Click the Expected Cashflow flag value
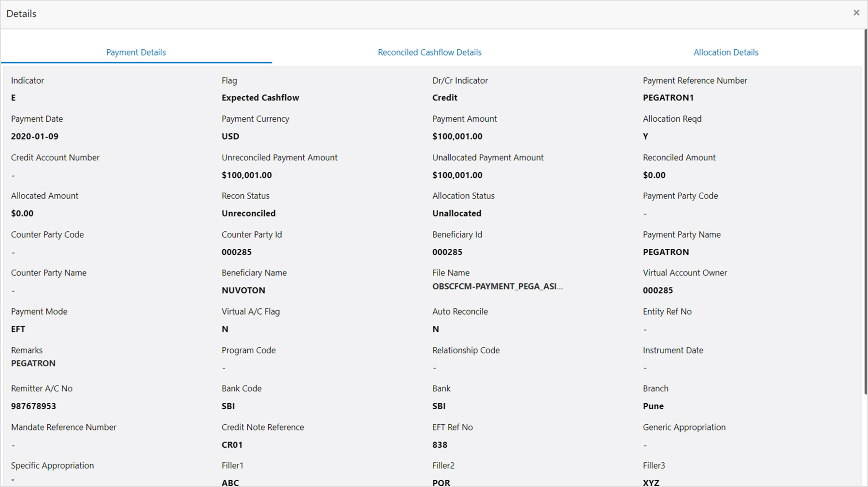Screen dimensions: 868x487 click(x=260, y=98)
